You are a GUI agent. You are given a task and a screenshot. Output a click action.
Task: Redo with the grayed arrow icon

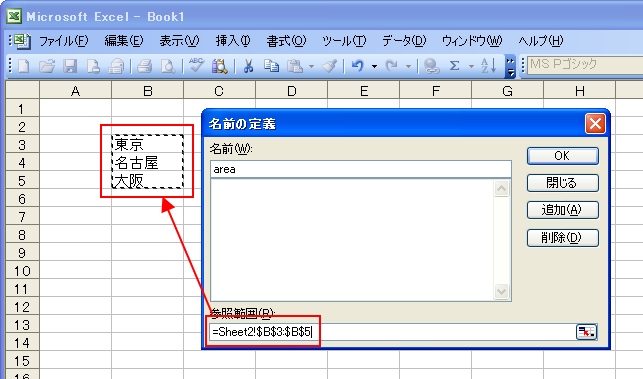coord(392,66)
